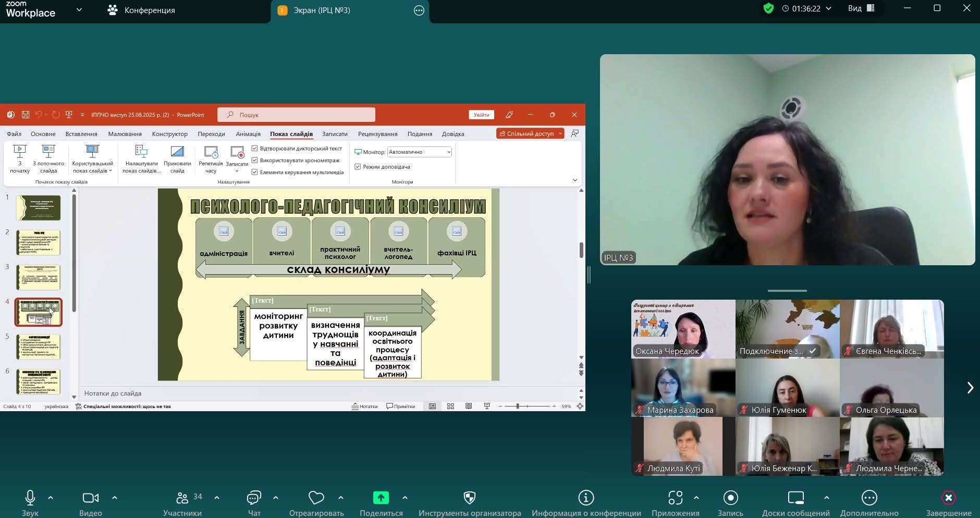
Task: Click the green Поделиться share screen icon
Action: [x=381, y=498]
